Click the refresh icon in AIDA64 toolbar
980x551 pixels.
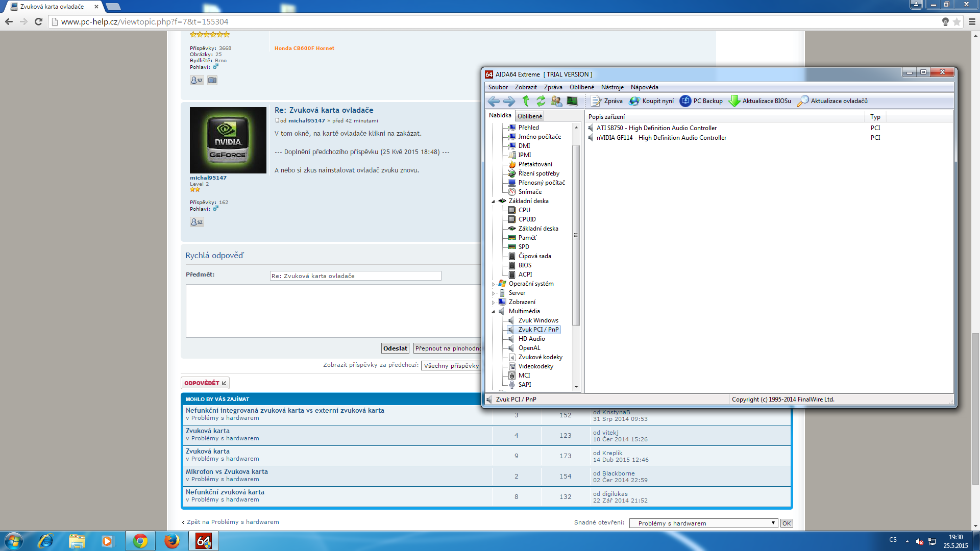coord(541,101)
